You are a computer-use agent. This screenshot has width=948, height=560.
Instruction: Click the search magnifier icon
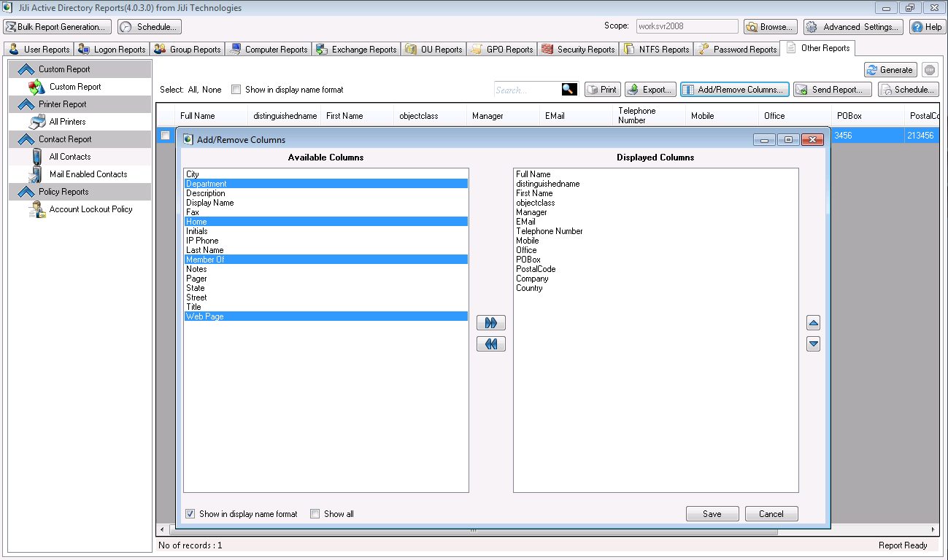569,90
